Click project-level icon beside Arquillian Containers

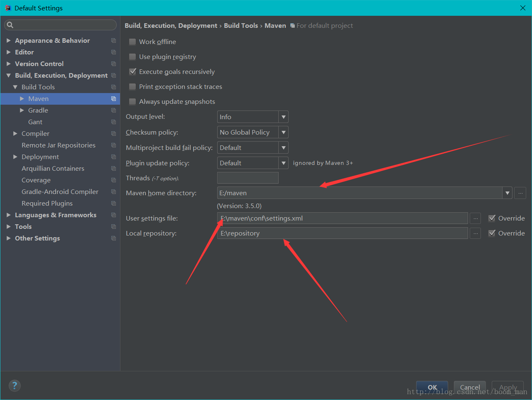(x=113, y=169)
